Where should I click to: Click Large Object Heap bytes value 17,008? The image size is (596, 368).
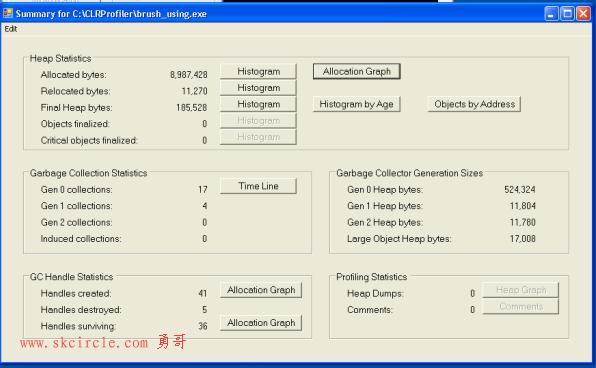(x=522, y=239)
